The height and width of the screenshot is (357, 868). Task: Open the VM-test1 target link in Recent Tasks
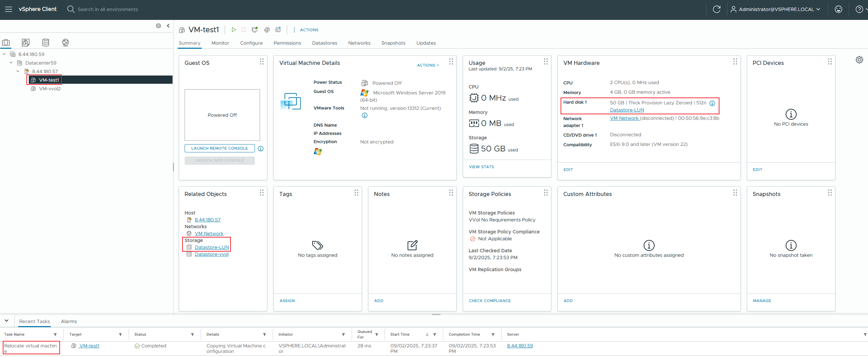point(89,346)
